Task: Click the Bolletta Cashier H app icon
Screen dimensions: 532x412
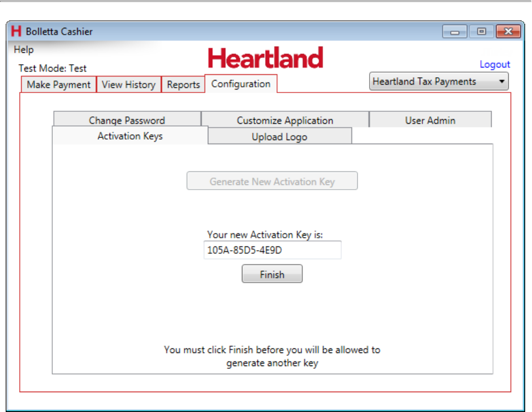Action: coord(16,31)
